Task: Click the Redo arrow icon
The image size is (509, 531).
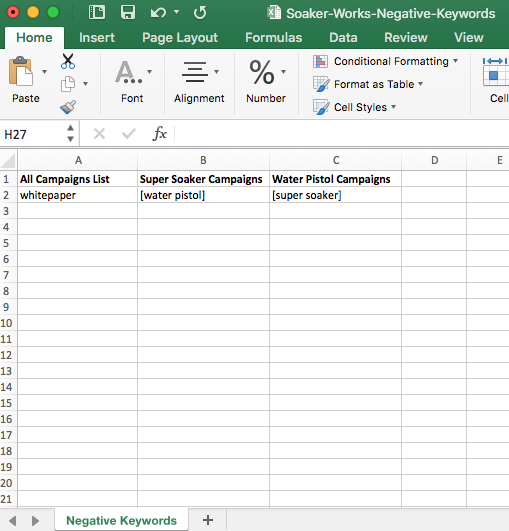Action: pyautogui.click(x=200, y=13)
